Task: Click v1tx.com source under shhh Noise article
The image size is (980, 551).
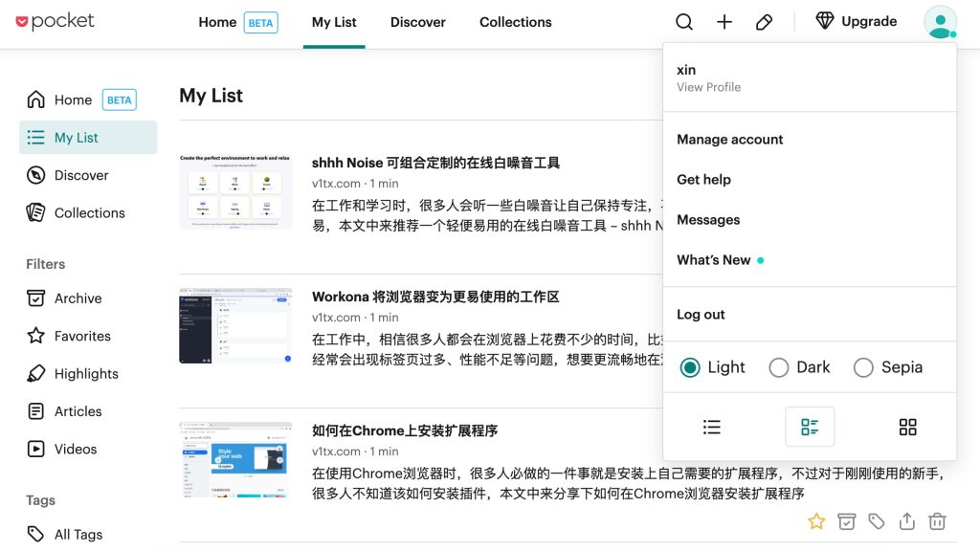Action: tap(336, 184)
